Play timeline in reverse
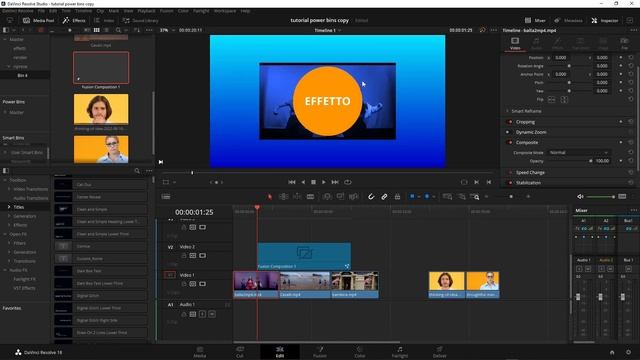Viewport: 640px width, 360px height. coord(303,182)
